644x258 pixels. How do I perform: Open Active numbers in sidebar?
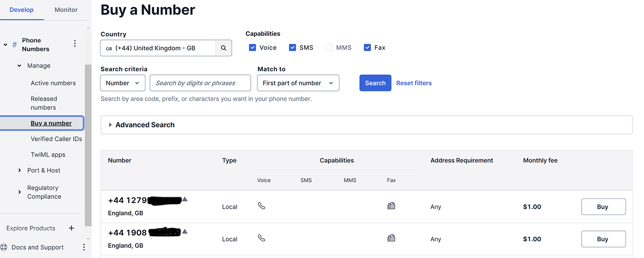coord(53,83)
